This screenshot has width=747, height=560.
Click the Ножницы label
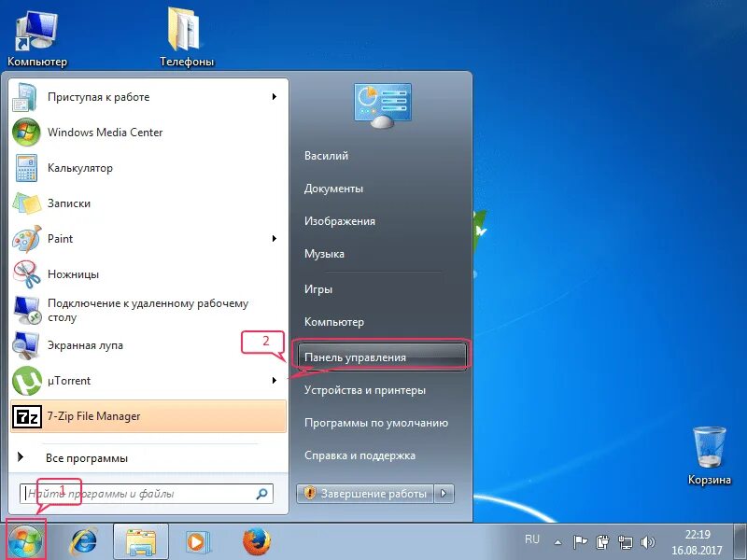[x=74, y=274]
